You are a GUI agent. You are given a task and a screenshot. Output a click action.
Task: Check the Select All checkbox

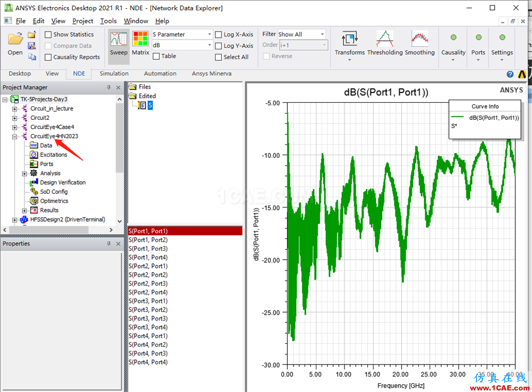pyautogui.click(x=219, y=57)
